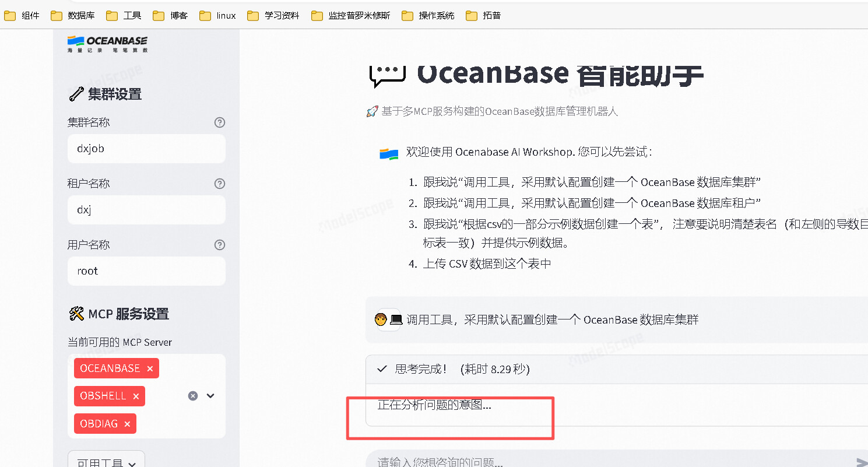Edit the 集群名称 field containing dxjob

(146, 149)
